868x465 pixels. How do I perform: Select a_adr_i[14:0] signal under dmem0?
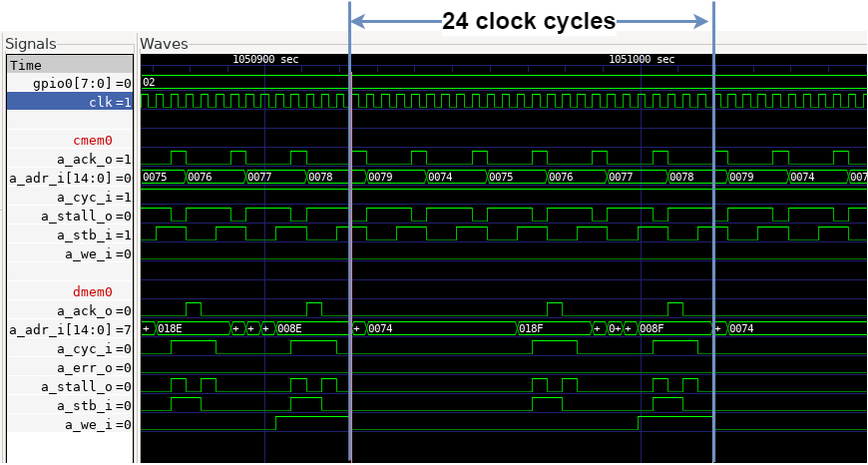pos(70,329)
